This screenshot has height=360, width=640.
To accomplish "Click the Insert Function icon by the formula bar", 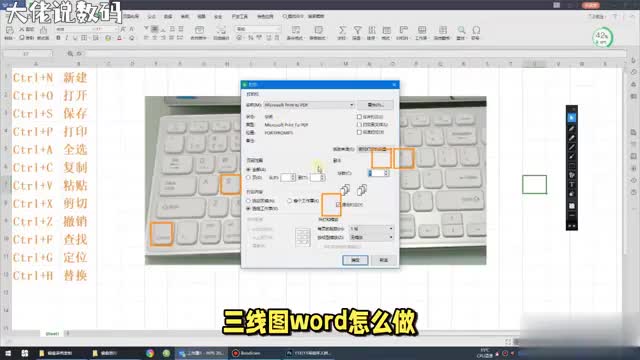I will pyautogui.click(x=79, y=53).
